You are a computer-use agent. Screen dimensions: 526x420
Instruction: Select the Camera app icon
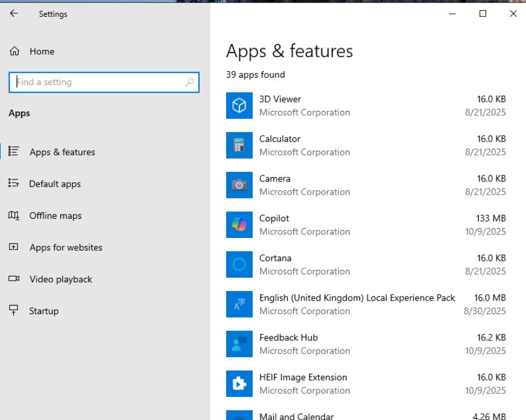[239, 185]
